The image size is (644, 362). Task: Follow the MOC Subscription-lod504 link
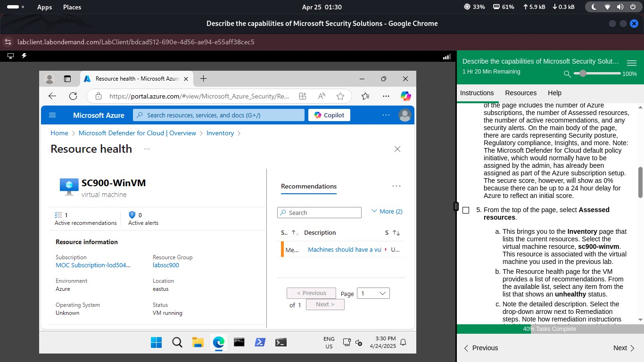(92, 265)
